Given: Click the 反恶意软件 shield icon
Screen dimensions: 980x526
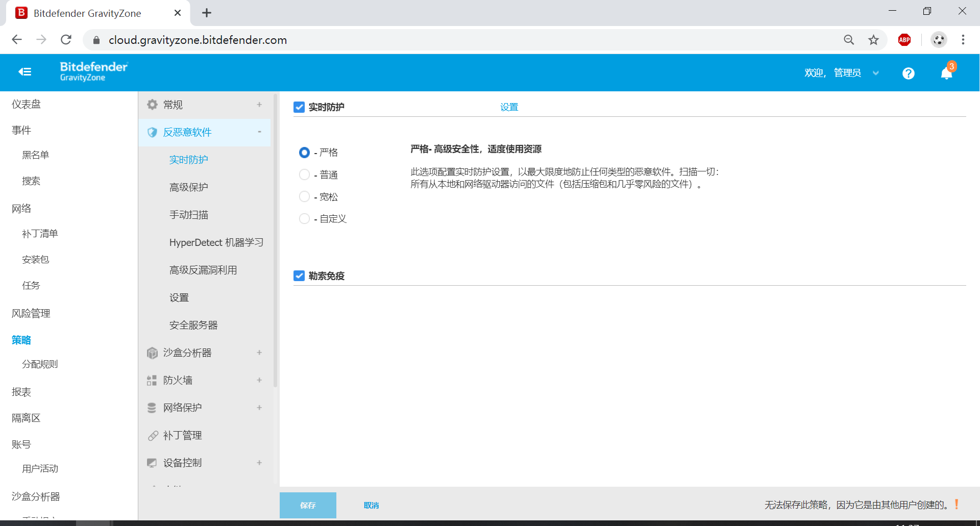Looking at the screenshot, I should 152,132.
